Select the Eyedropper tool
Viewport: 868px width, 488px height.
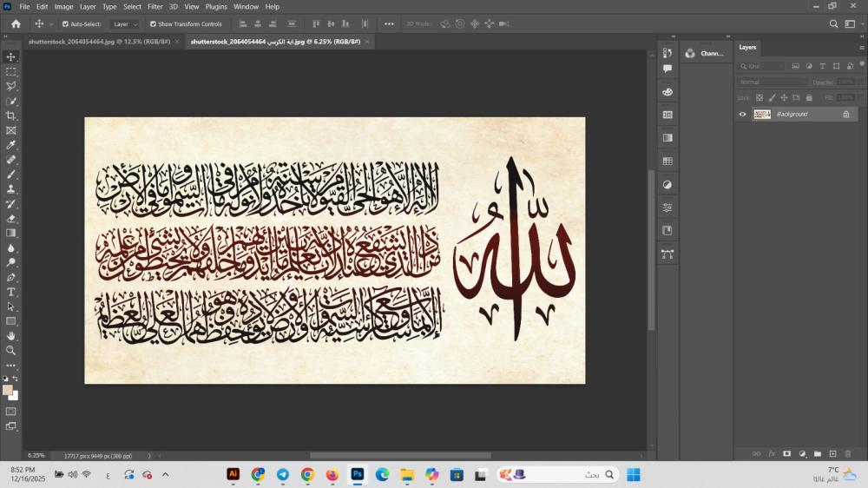pyautogui.click(x=11, y=145)
